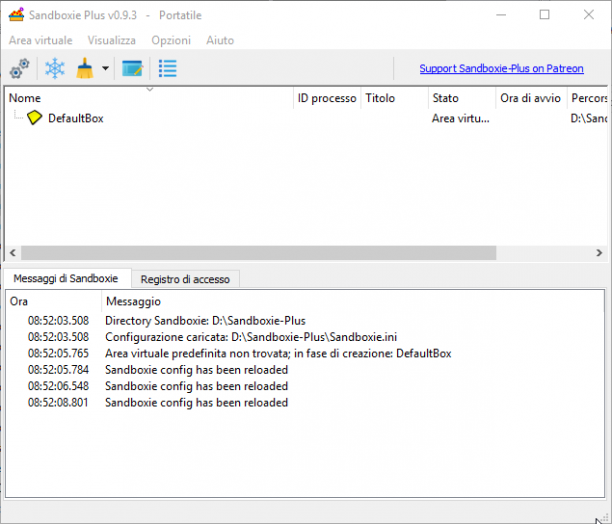612x524 pixels.
Task: Sort by the Titolo column header
Action: point(395,98)
